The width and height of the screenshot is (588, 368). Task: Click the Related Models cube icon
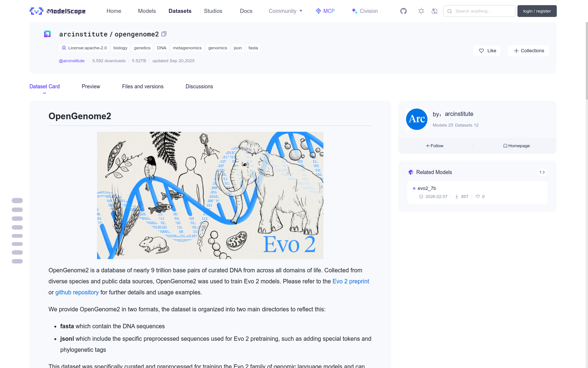[411, 172]
